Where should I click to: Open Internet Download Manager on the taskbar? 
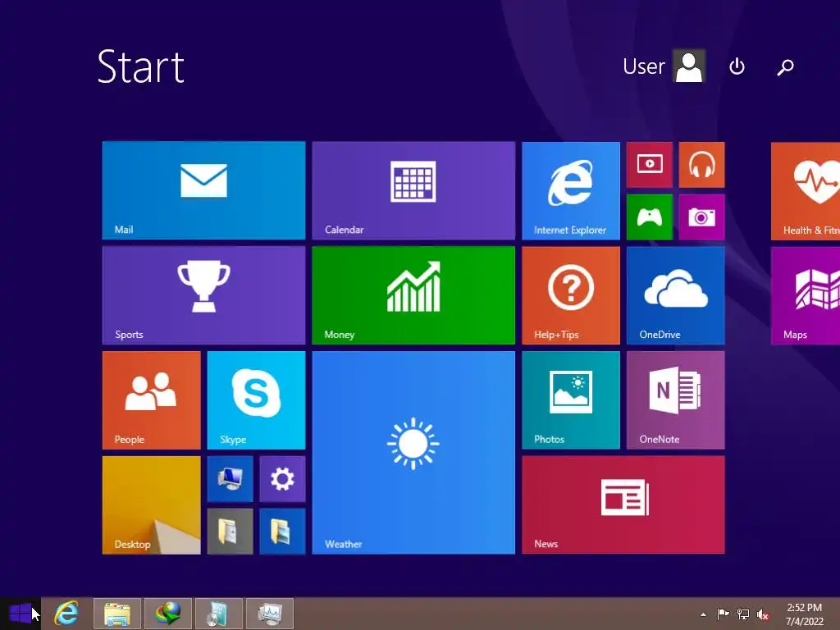[168, 614]
